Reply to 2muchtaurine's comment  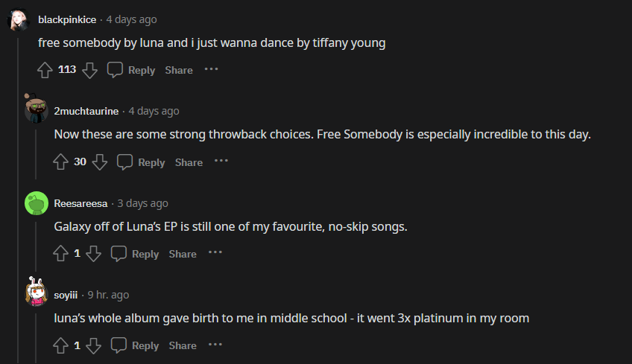[141, 162]
